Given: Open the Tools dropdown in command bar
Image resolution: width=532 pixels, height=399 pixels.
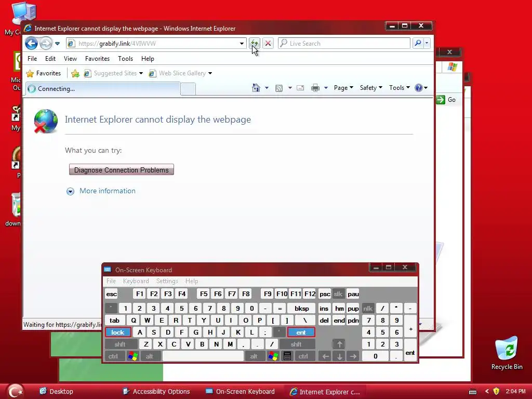Looking at the screenshot, I should tap(399, 88).
